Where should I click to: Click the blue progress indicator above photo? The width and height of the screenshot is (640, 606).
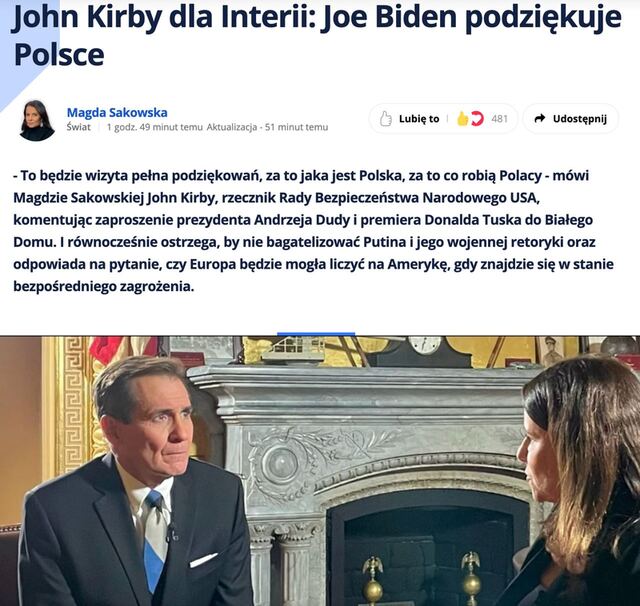(x=316, y=334)
